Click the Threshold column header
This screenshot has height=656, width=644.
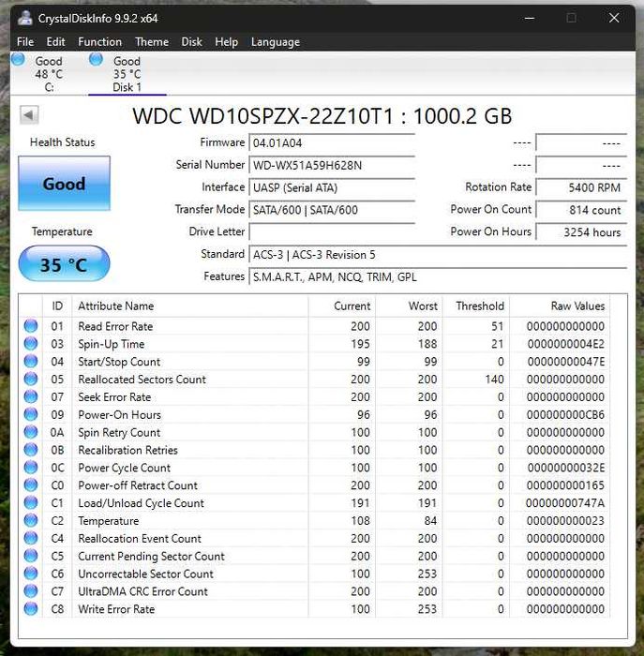(476, 306)
